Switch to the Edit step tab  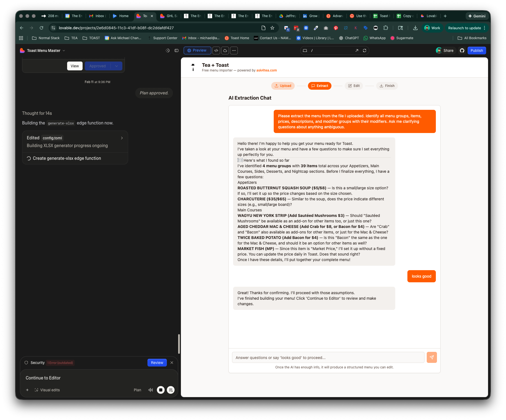(354, 86)
